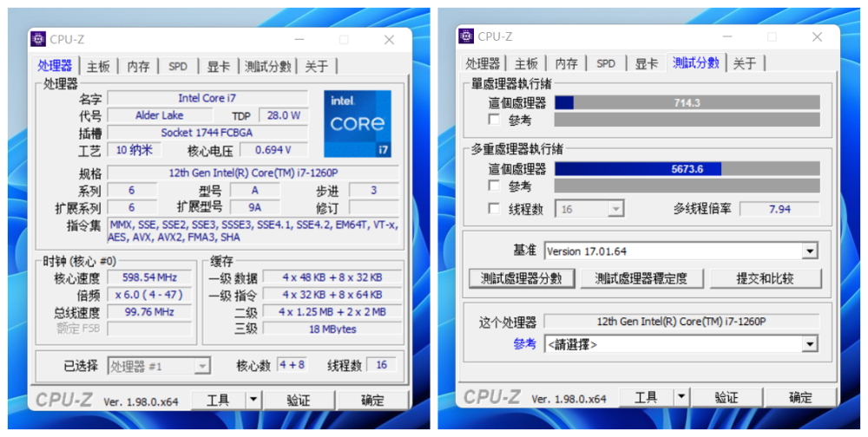
Task: Open 測試分數 tab in left window
Action: pyautogui.click(x=268, y=67)
